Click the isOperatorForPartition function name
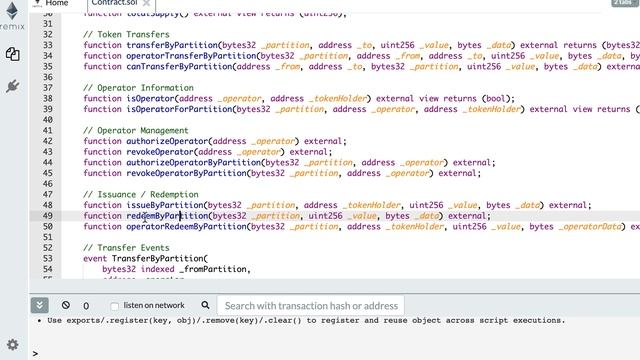Screen dimensions: 640x360 tap(179, 109)
